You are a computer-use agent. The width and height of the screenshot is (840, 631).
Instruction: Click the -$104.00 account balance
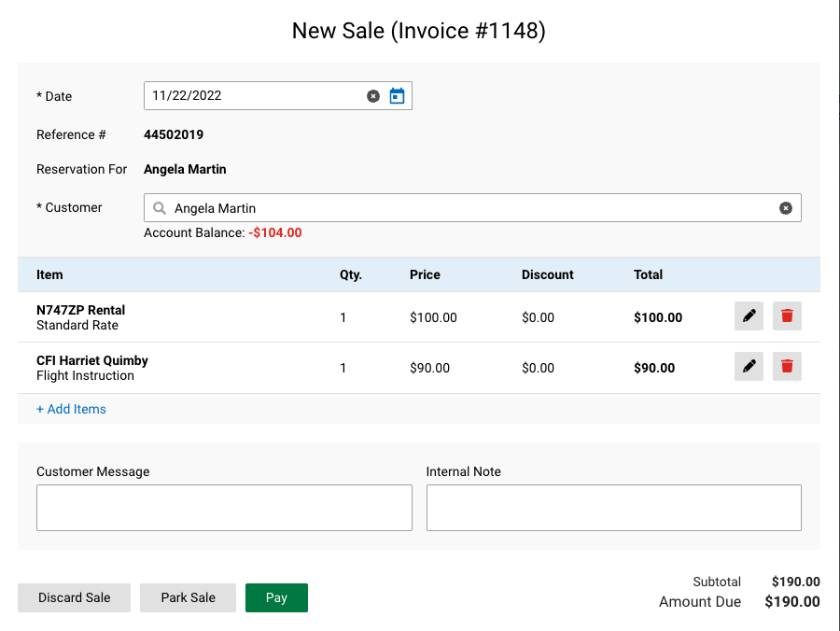point(275,232)
